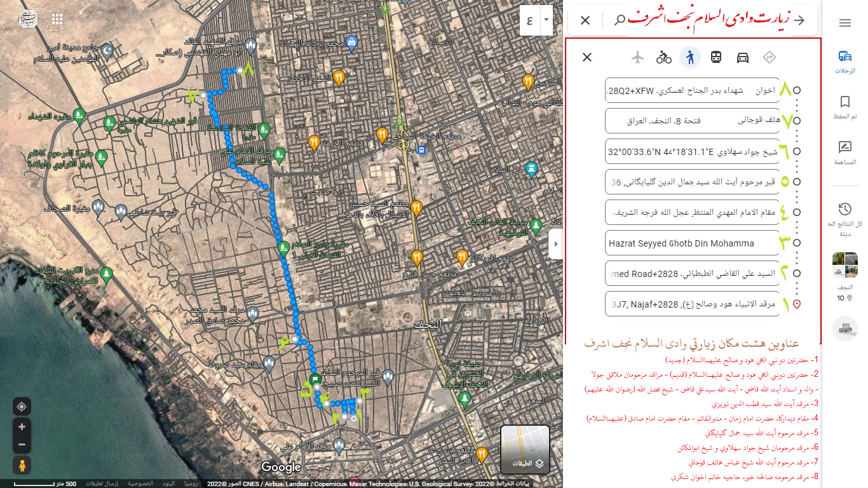Click the مرقد الشهيد القائد place pin
868x488 pixels.
click(250, 46)
